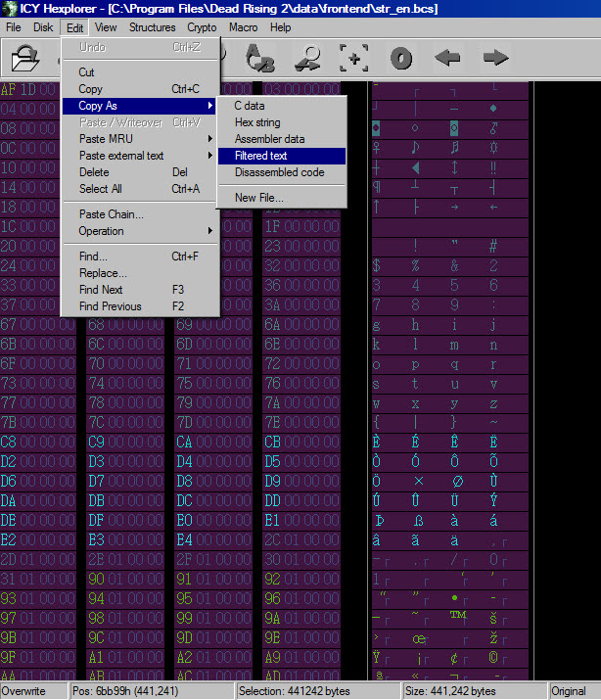Click hex value E4 00 00 00
Image resolution: width=601 pixels, height=700 pixels.
pyautogui.click(x=213, y=539)
